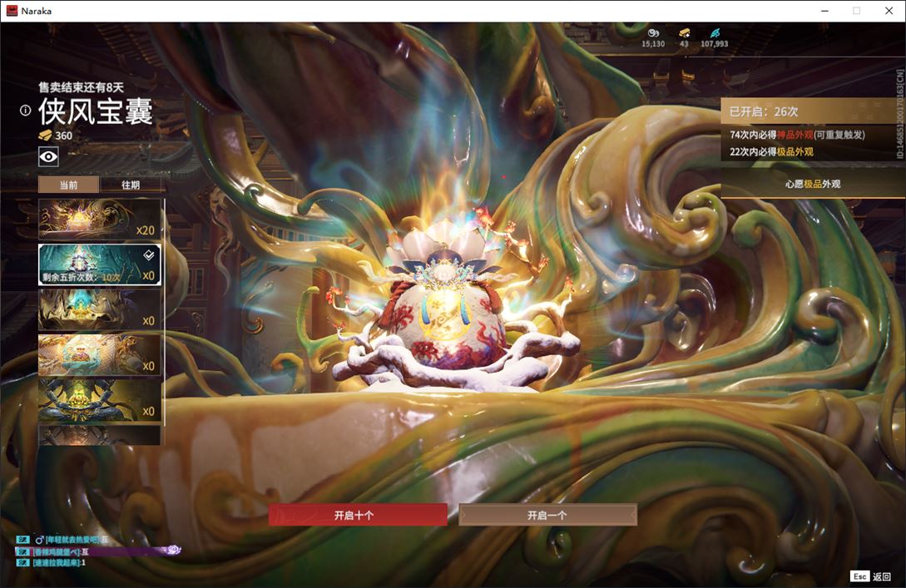The width and height of the screenshot is (906, 588).
Task: Click the gold ingot currency icon showing 43
Action: [684, 33]
